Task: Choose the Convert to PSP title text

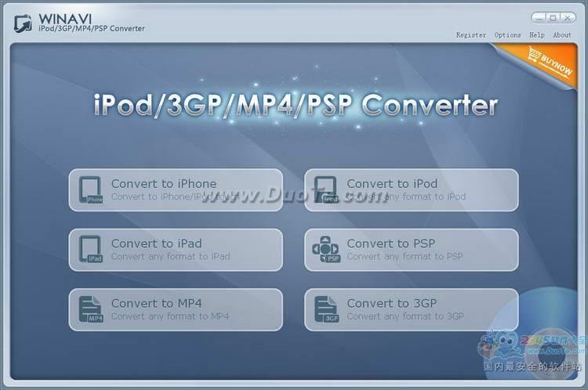Action: (x=390, y=244)
